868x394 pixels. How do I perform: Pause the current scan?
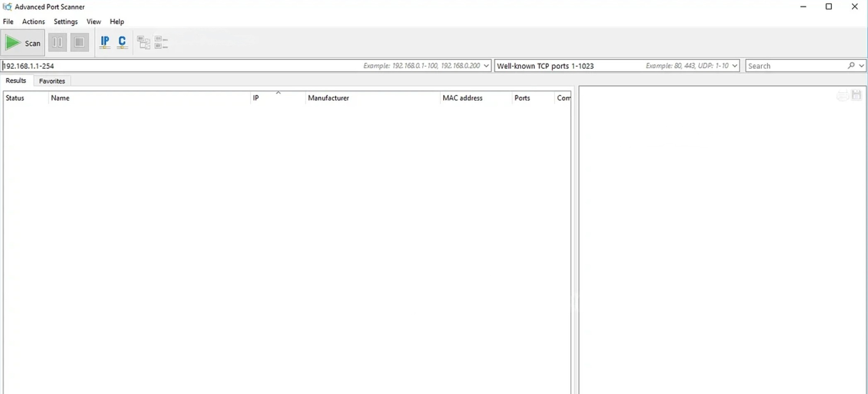pos(58,42)
